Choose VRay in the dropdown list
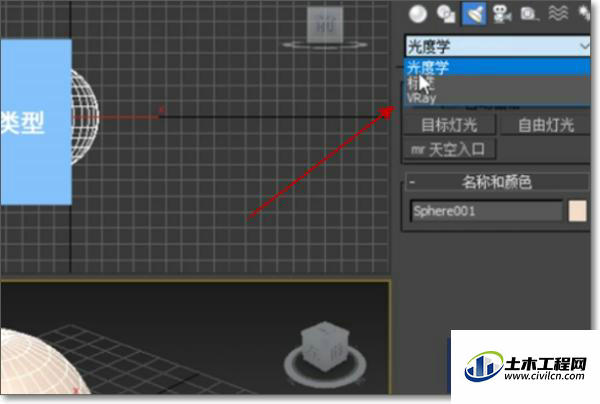 (x=497, y=98)
